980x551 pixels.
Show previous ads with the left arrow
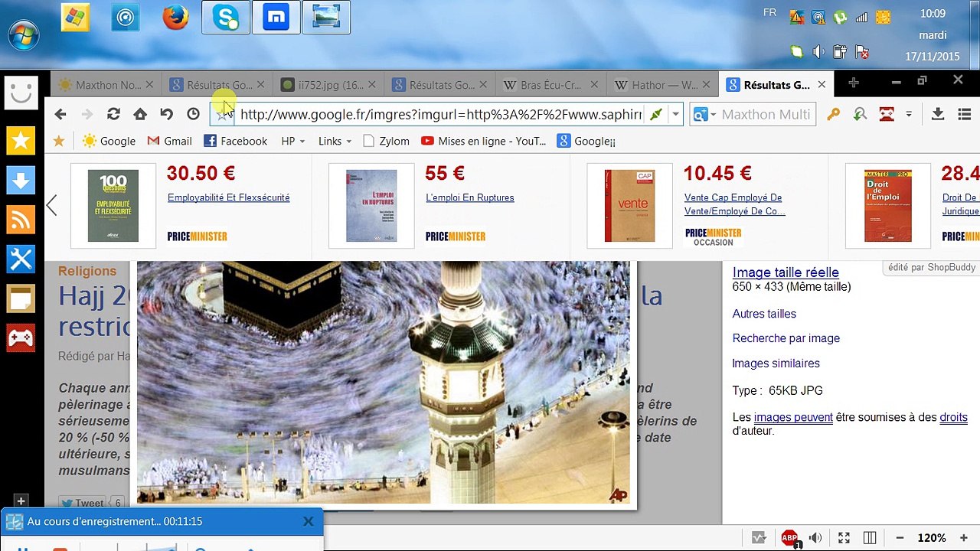coord(51,205)
